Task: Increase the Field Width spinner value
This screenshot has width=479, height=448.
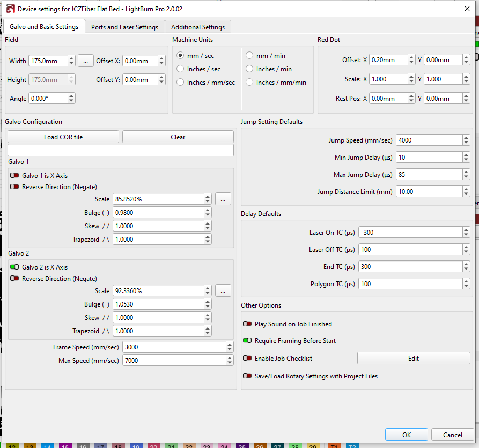Action: [71, 58]
